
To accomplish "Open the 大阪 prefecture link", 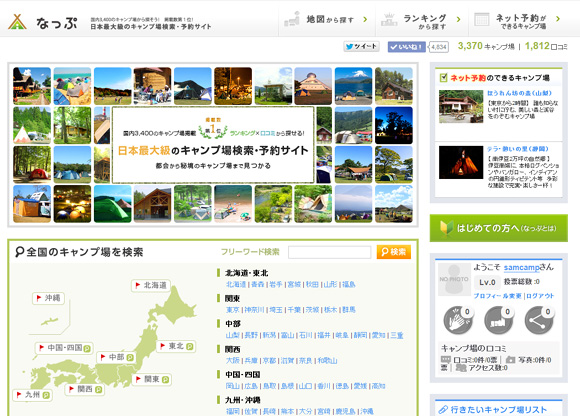I will point(233,361).
